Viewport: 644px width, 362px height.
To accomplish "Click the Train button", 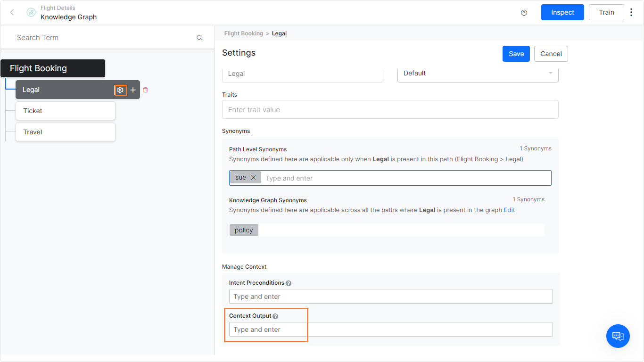I will point(606,12).
